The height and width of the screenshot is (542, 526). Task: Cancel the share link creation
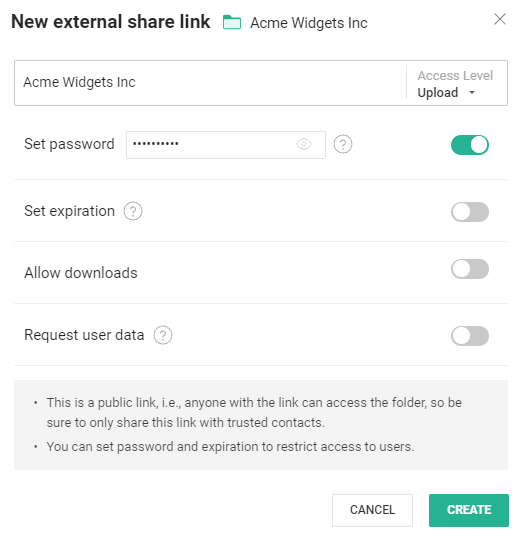tap(372, 510)
